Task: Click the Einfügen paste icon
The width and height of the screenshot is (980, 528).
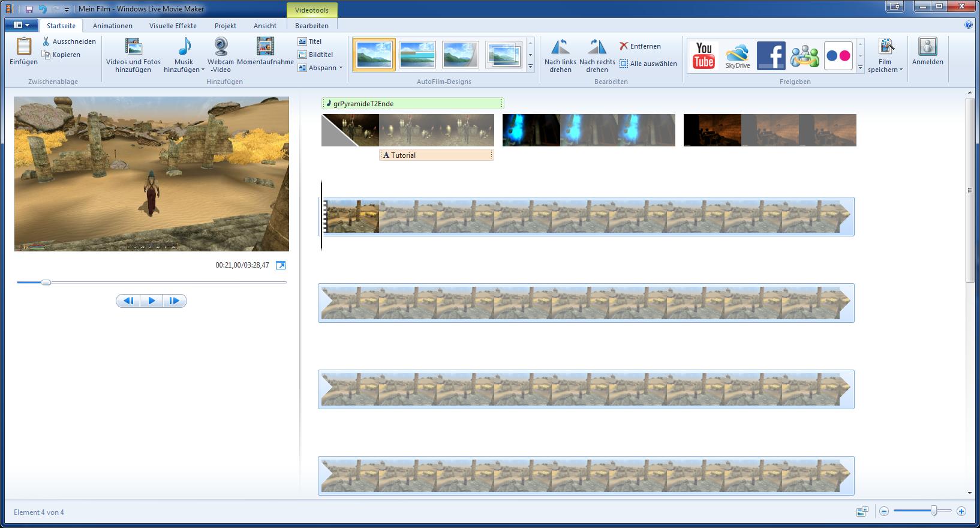Action: [23, 46]
